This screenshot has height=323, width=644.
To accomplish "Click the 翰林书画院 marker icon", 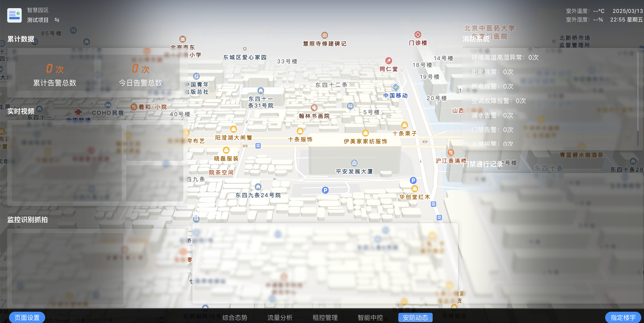I will pos(314,108).
